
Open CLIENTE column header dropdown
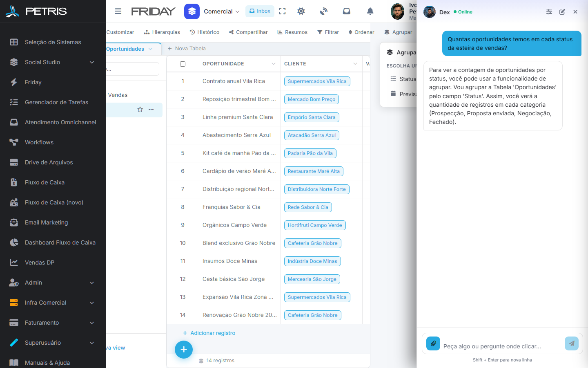coord(355,64)
